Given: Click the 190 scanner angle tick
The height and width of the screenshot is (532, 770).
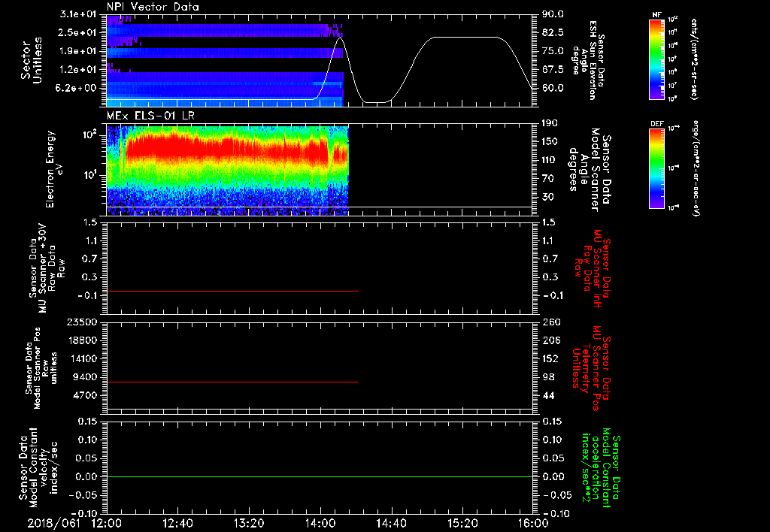Looking at the screenshot, I should click(550, 123).
